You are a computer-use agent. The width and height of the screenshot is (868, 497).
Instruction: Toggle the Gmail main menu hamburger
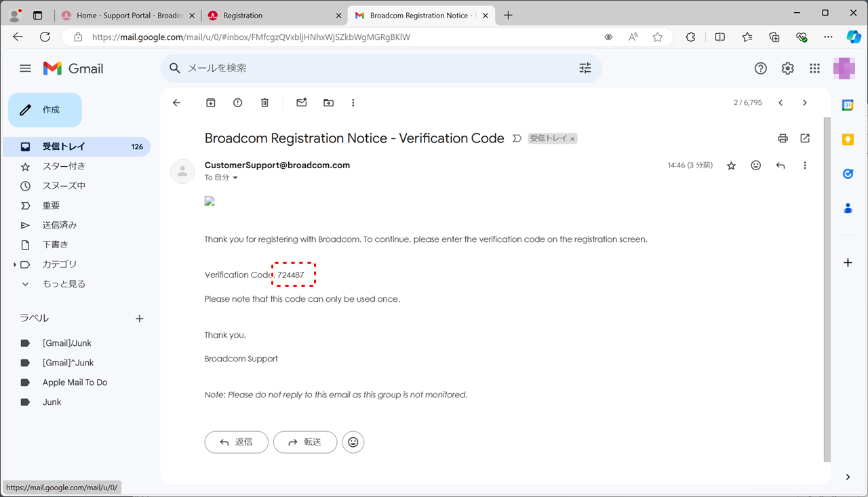(25, 68)
